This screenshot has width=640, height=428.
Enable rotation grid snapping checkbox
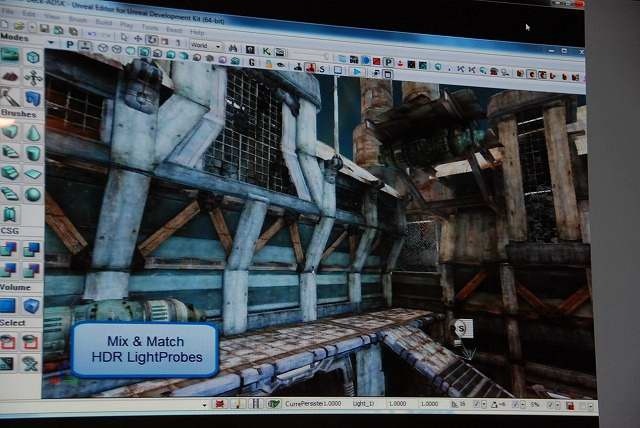[x=516, y=405]
